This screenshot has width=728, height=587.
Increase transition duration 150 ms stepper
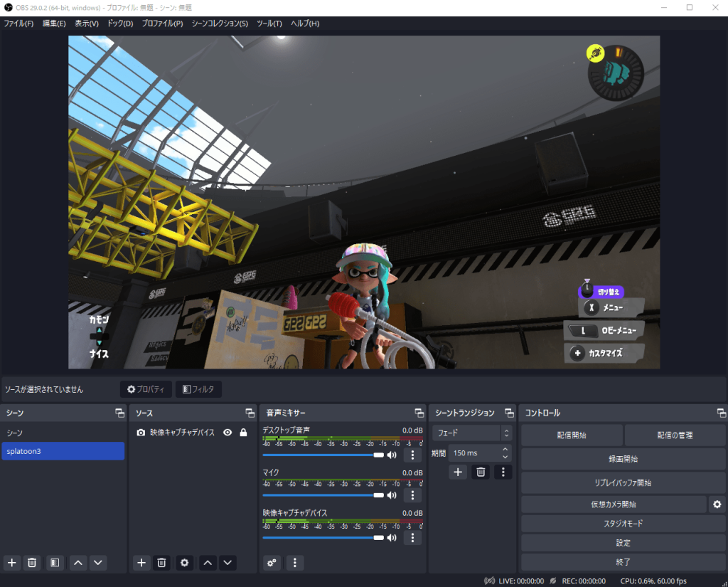tap(505, 450)
